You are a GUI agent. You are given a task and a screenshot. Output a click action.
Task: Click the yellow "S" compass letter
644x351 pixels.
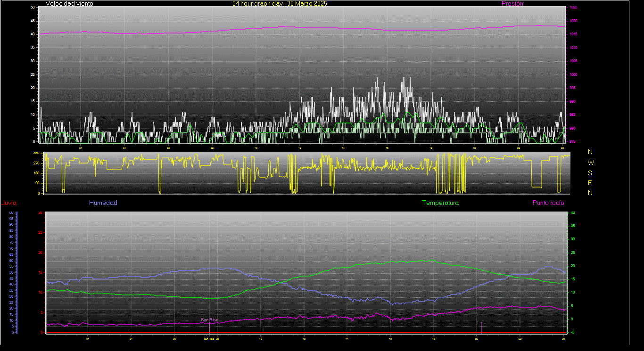[590, 172]
